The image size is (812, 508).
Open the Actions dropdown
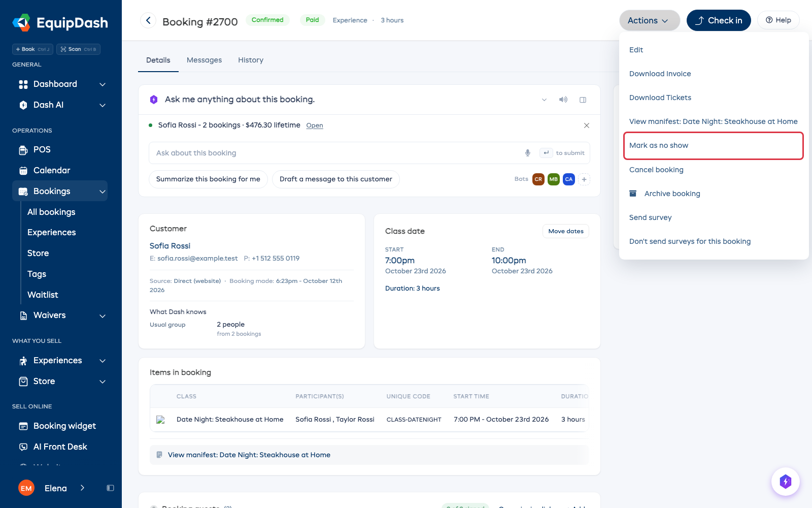click(x=650, y=20)
